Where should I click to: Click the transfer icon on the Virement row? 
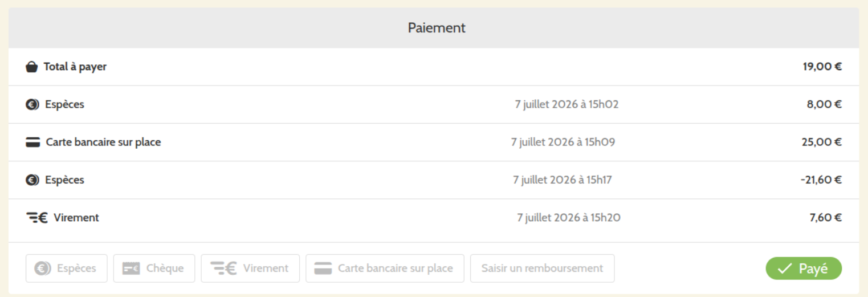click(37, 218)
